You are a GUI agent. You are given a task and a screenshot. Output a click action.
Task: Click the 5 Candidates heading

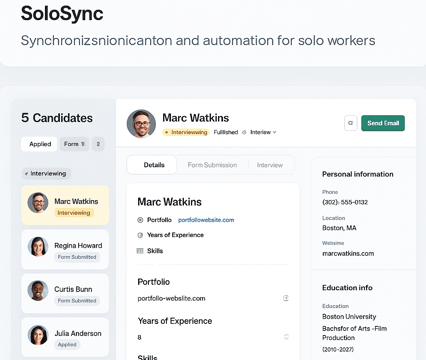pos(57,118)
